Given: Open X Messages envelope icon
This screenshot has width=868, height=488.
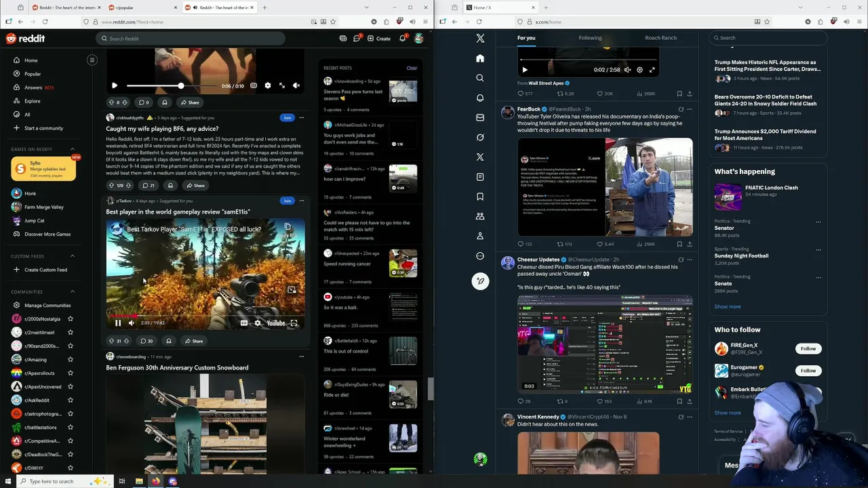Looking at the screenshot, I should 480,117.
